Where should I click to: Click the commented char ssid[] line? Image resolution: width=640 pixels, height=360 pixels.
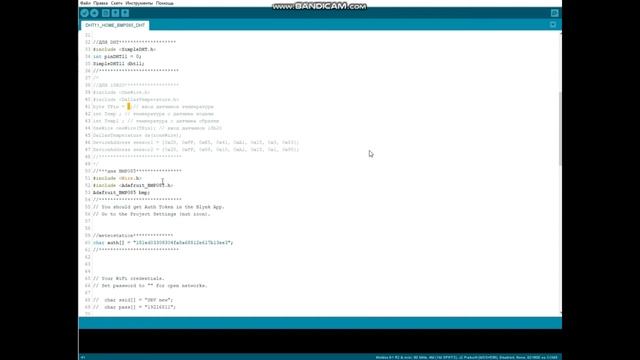click(x=133, y=300)
